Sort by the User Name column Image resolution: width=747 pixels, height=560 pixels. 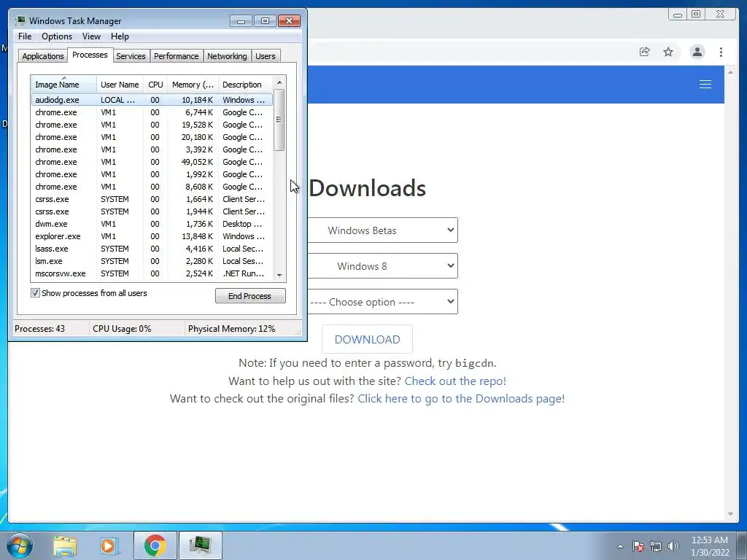120,85
